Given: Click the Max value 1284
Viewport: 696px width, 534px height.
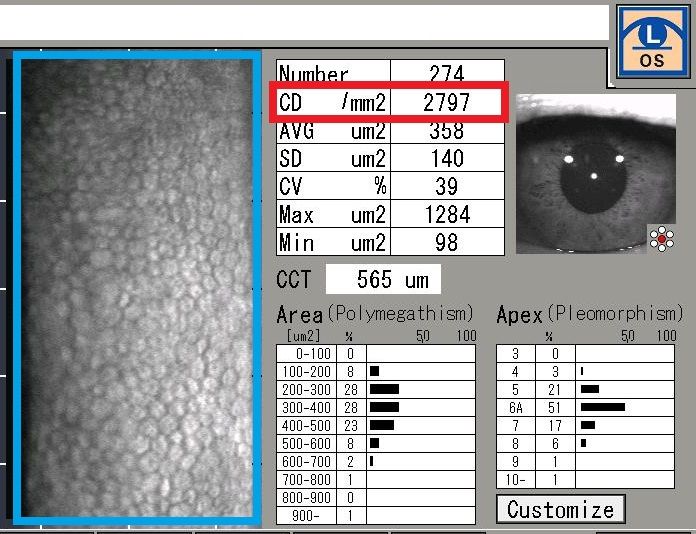Looking at the screenshot, I should (x=447, y=214).
